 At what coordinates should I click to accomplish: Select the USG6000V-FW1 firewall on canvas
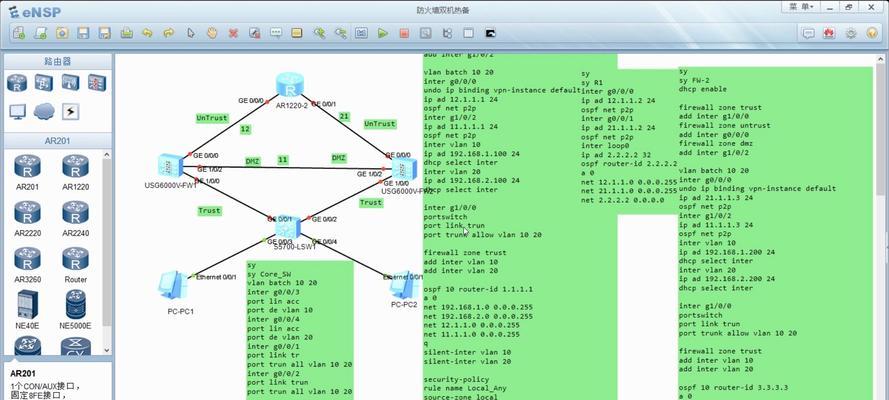point(170,165)
